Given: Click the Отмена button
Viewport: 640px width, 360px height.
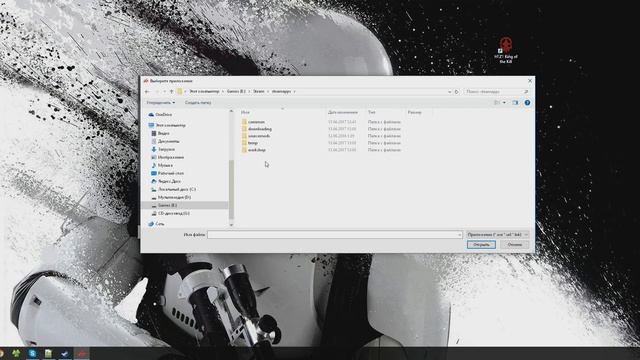Looking at the screenshot, I should [x=514, y=244].
